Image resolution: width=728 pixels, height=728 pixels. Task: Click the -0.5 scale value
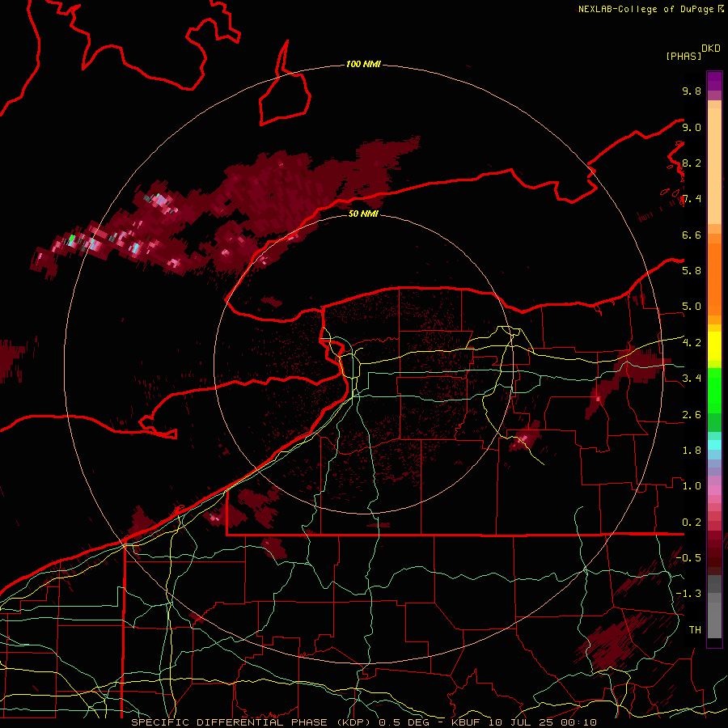(x=688, y=558)
